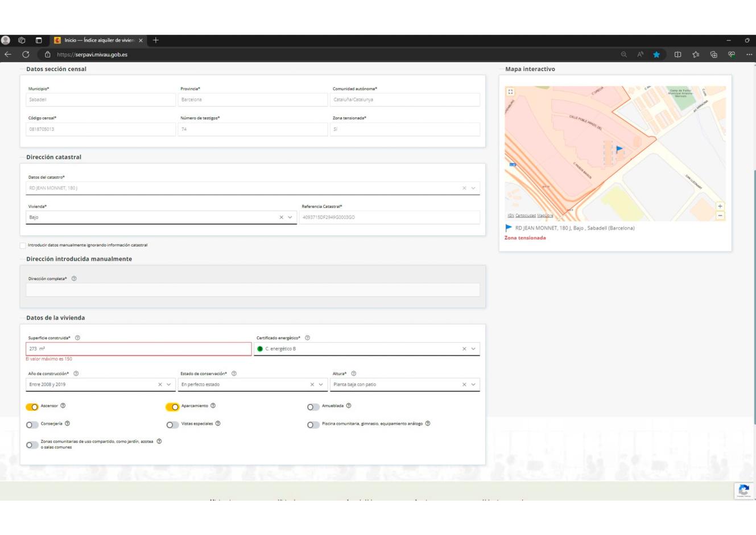
Task: Click the browser address bar URL
Action: pyautogui.click(x=92, y=55)
